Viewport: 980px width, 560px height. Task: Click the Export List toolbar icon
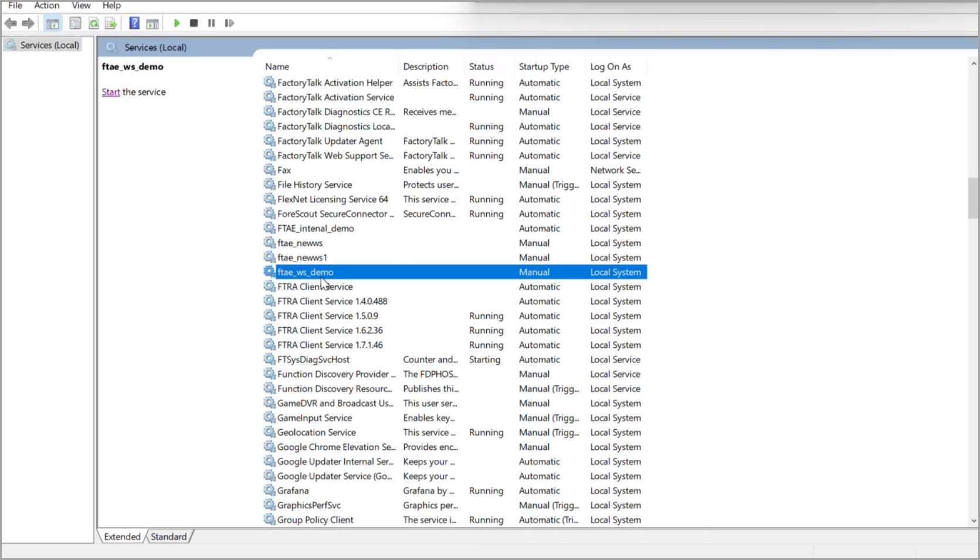click(111, 23)
